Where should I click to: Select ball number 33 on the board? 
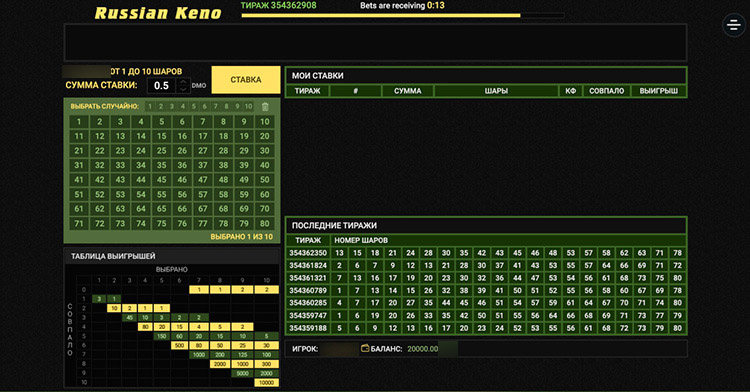(x=120, y=165)
